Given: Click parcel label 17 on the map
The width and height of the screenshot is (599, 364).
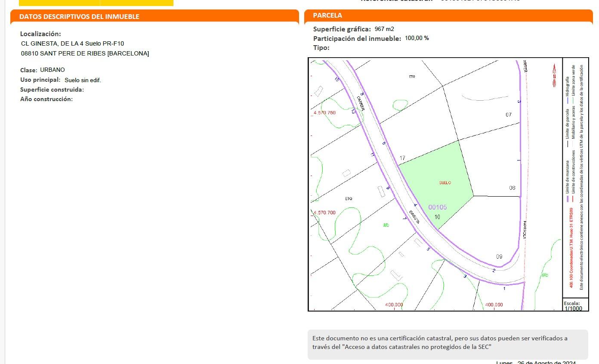Looking at the screenshot, I should point(402,158).
